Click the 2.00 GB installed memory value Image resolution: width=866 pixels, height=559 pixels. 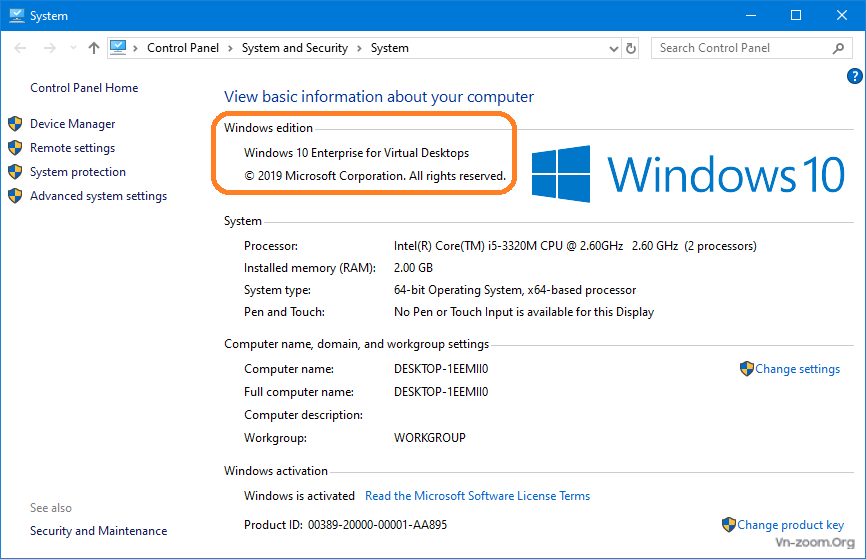413,268
